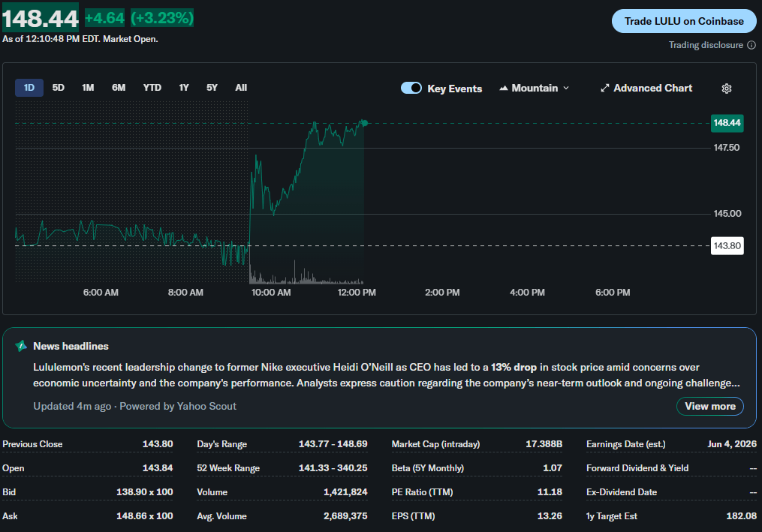Select the 6M time range
Viewport: 762px width, 532px height.
119,88
